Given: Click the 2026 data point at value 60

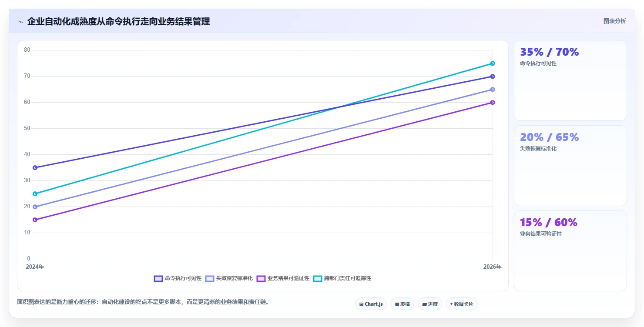Looking at the screenshot, I should point(493,103).
